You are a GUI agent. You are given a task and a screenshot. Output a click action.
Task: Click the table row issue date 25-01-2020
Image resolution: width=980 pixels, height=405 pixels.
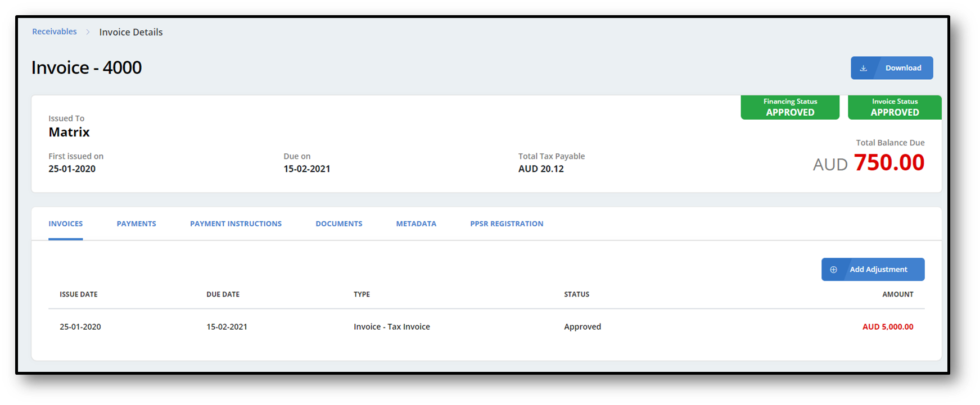pos(80,327)
